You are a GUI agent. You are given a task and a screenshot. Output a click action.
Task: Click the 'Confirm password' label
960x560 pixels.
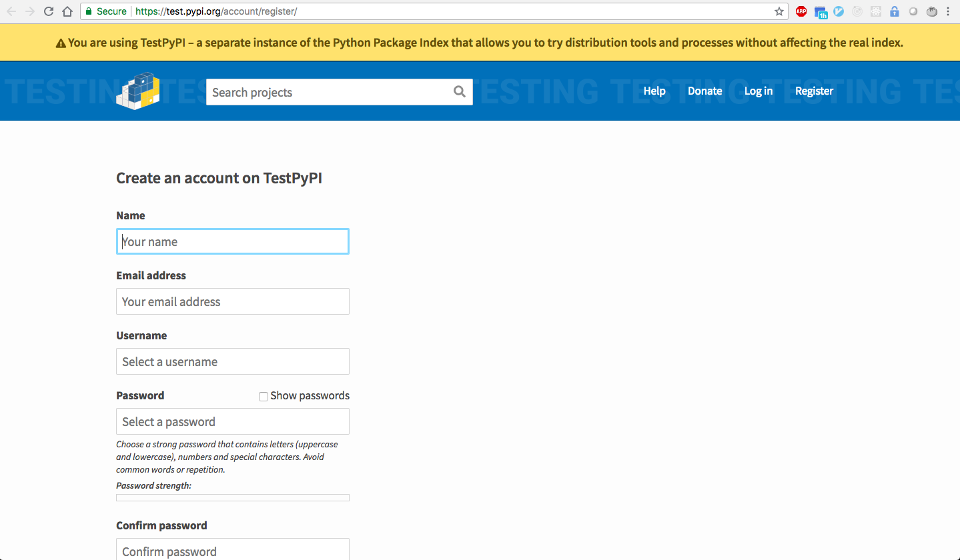point(161,525)
